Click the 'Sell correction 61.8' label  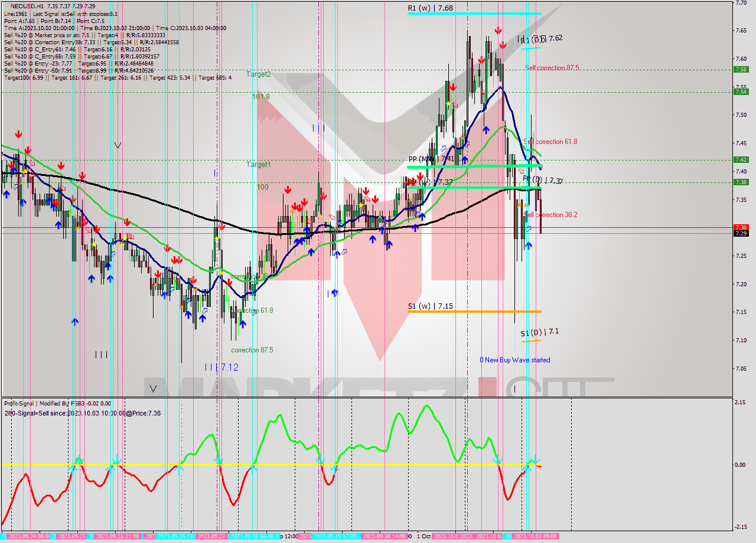click(x=550, y=142)
